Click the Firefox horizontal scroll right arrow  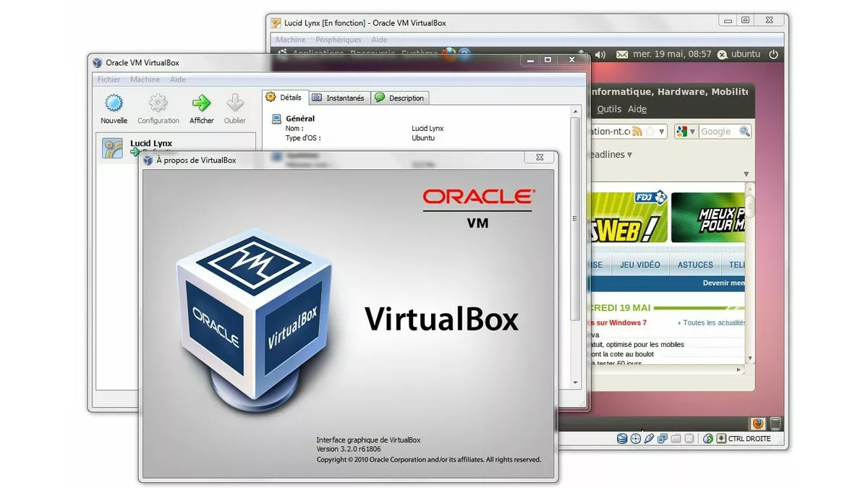click(x=739, y=369)
